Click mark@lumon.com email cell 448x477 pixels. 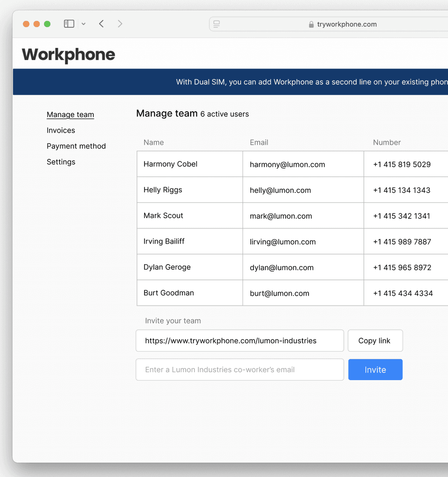pyautogui.click(x=303, y=216)
